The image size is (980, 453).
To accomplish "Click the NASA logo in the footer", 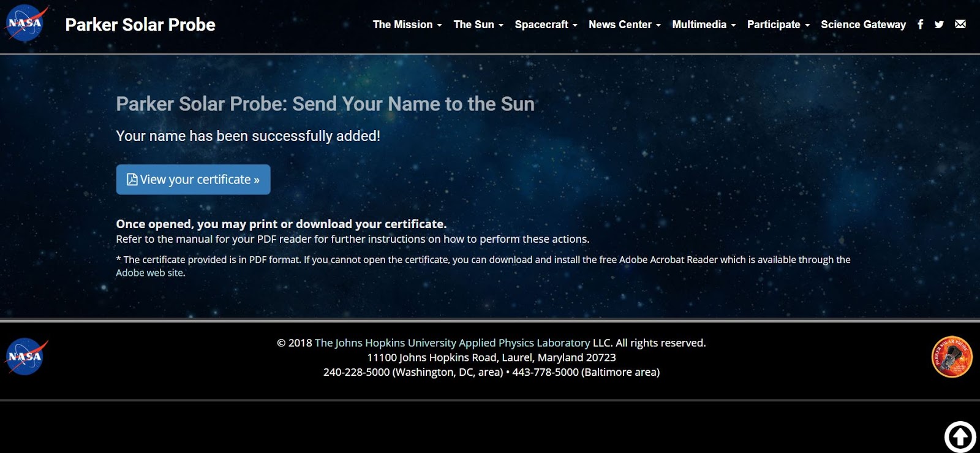I will coord(26,356).
